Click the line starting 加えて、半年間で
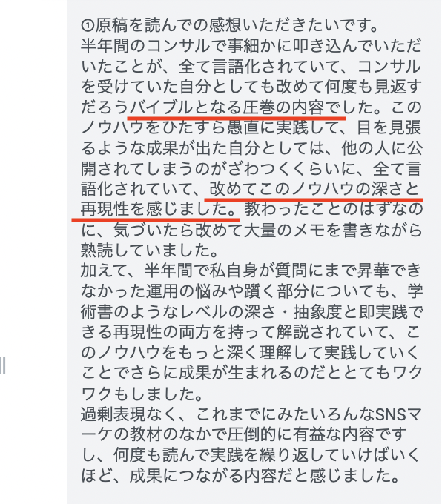442x504 pixels. 251,271
